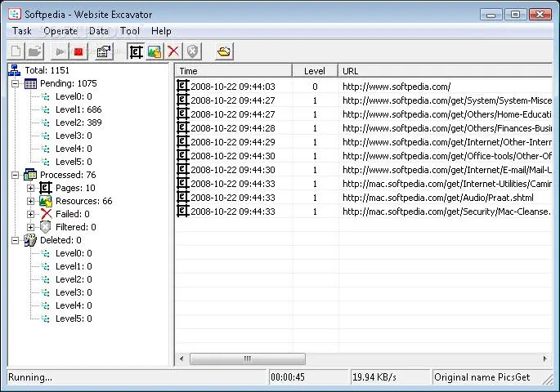
Task: Stop the running task with red button
Action: point(78,51)
